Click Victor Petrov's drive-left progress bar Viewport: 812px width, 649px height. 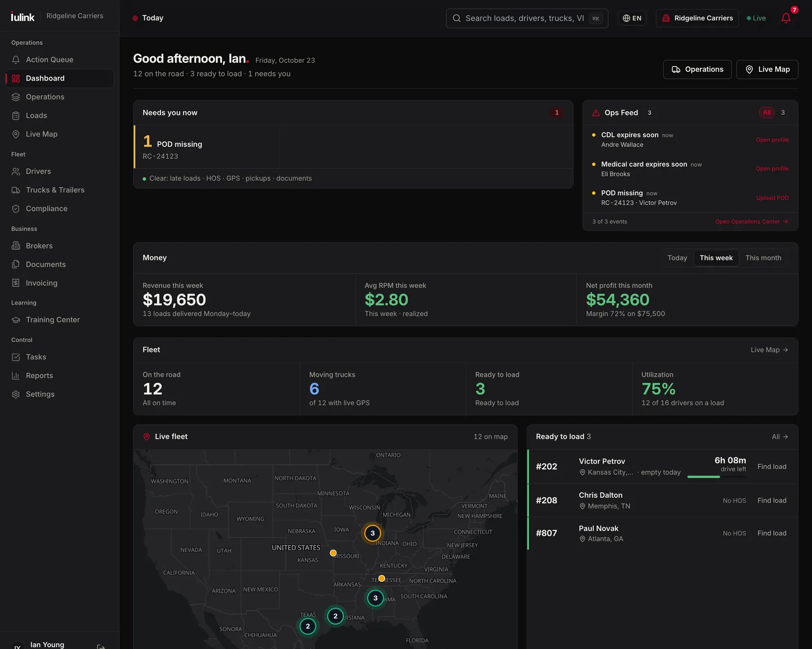716,477
